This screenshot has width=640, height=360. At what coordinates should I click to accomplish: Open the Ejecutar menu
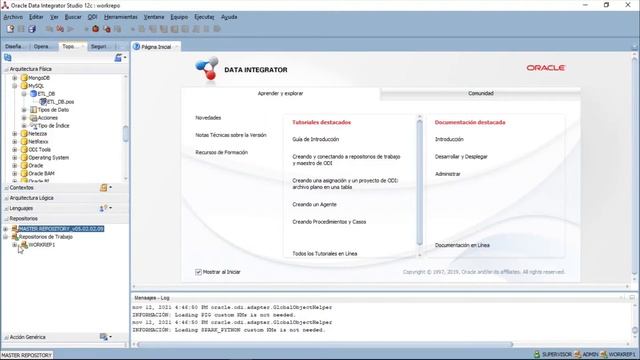point(204,17)
